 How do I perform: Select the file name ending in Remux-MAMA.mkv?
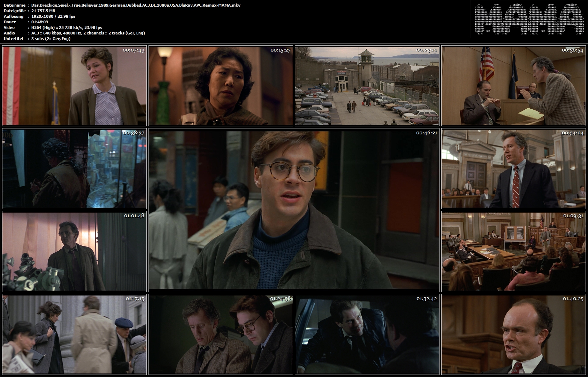(136, 5)
